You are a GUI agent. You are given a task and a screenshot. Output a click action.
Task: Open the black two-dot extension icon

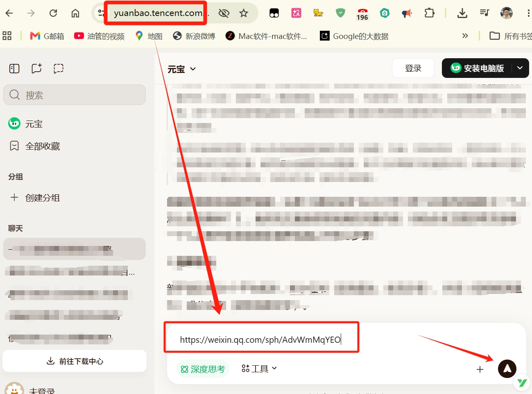(274, 13)
